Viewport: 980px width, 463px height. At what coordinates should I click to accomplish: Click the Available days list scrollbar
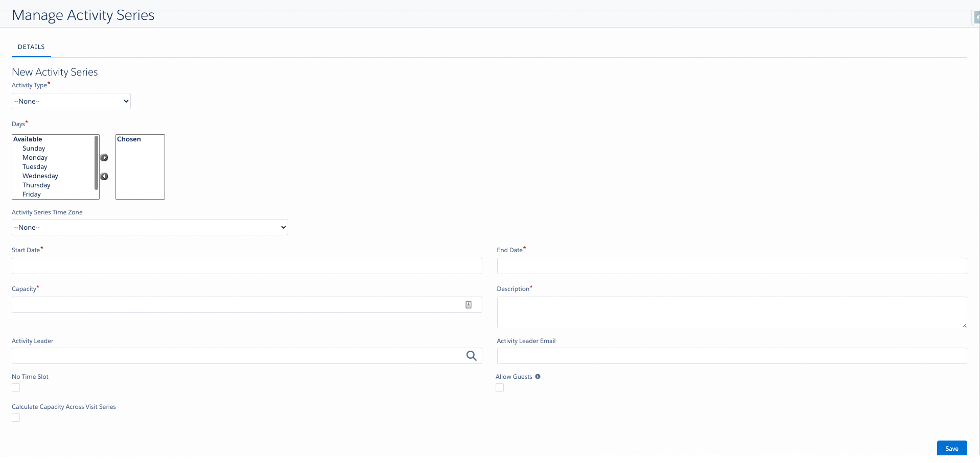click(96, 163)
